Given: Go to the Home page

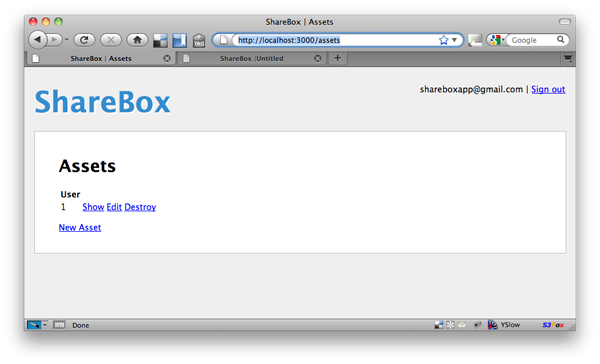Looking at the screenshot, I should pyautogui.click(x=137, y=39).
